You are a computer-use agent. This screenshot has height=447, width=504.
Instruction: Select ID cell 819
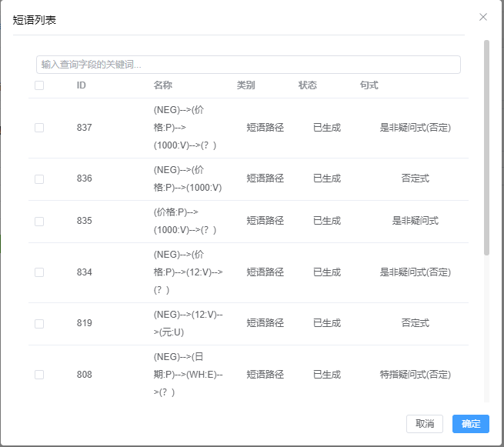[x=84, y=323]
